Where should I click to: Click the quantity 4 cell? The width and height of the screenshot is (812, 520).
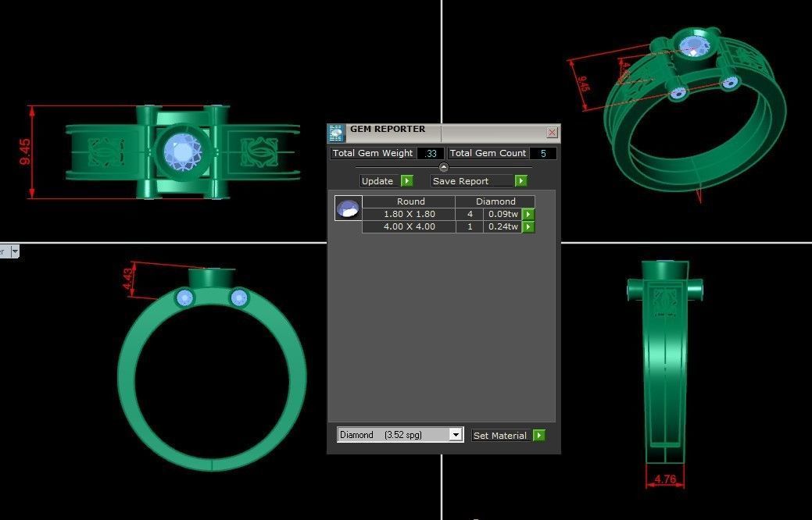click(x=470, y=214)
